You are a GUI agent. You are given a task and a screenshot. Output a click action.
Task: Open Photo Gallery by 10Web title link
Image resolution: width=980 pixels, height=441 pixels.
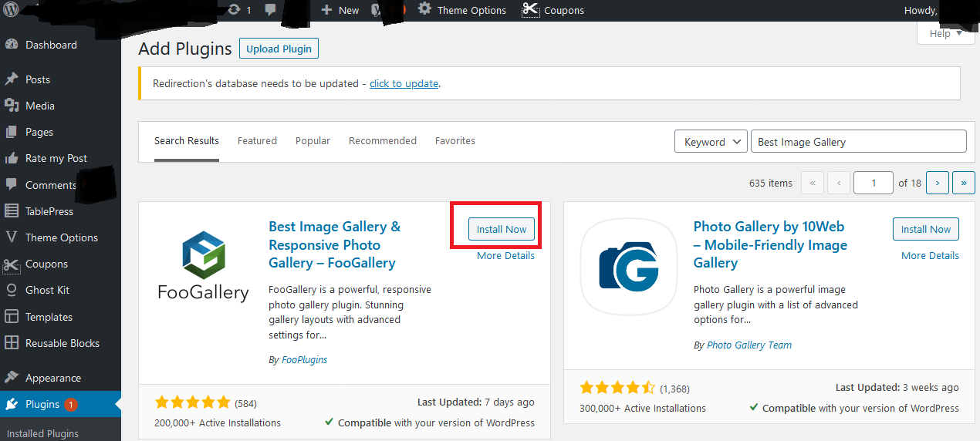pyautogui.click(x=770, y=244)
